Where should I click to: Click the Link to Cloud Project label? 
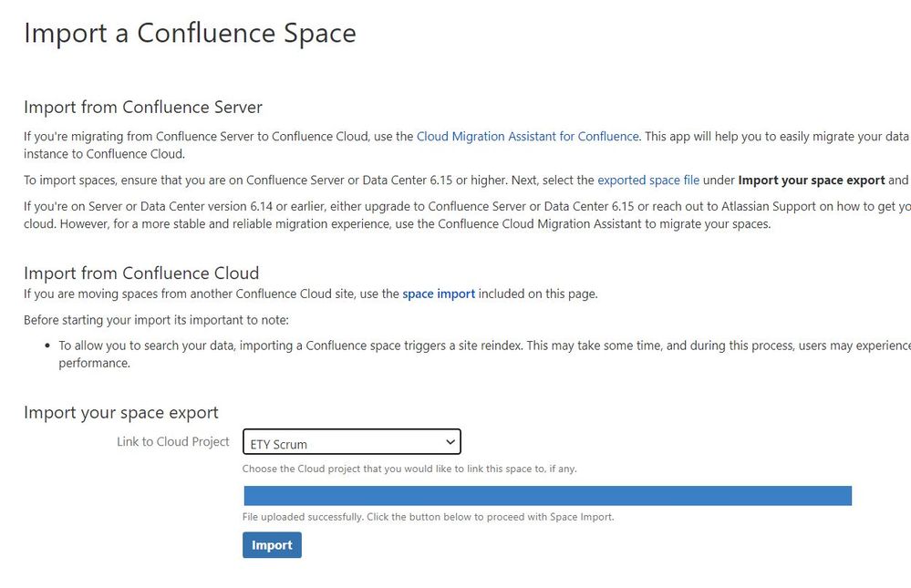coord(173,442)
